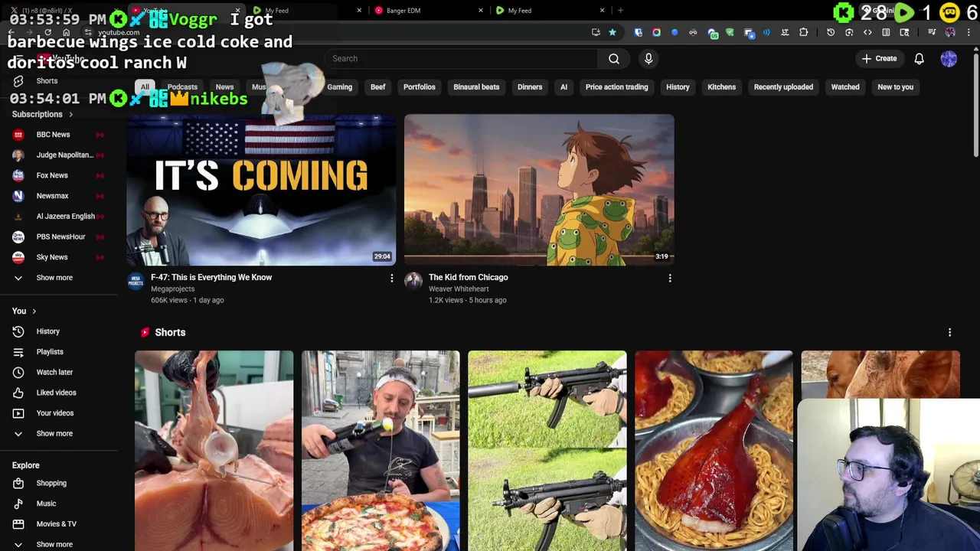Screen dimensions: 980x551
Task: Expand the Subscriptions section chevron
Action: tap(70, 115)
